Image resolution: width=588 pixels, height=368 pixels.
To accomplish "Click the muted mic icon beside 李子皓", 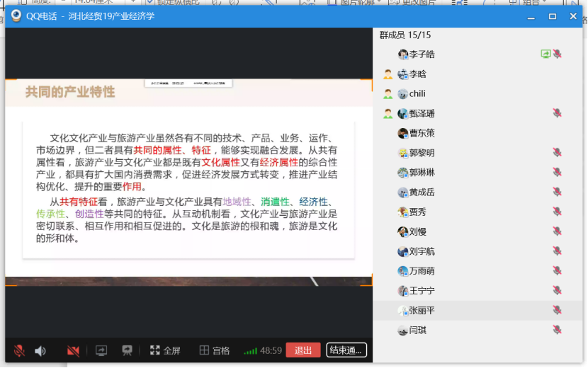I will click(558, 54).
